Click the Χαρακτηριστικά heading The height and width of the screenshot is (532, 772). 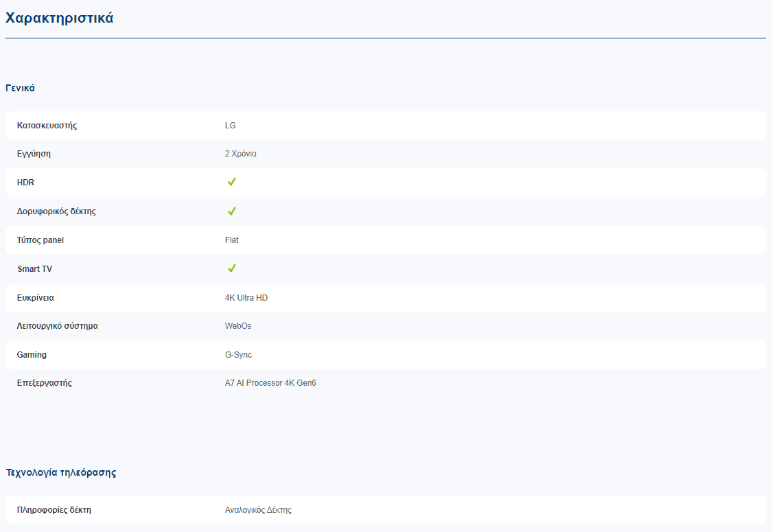pyautogui.click(x=59, y=18)
